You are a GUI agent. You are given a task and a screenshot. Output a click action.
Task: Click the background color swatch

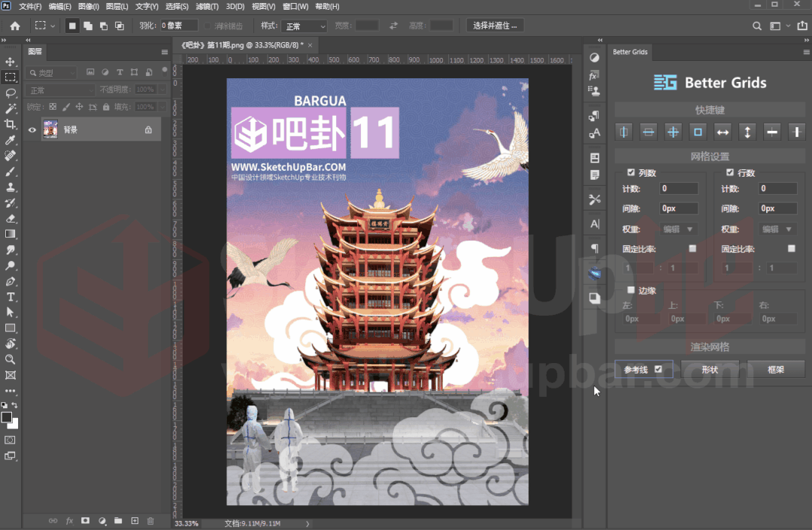click(x=14, y=425)
